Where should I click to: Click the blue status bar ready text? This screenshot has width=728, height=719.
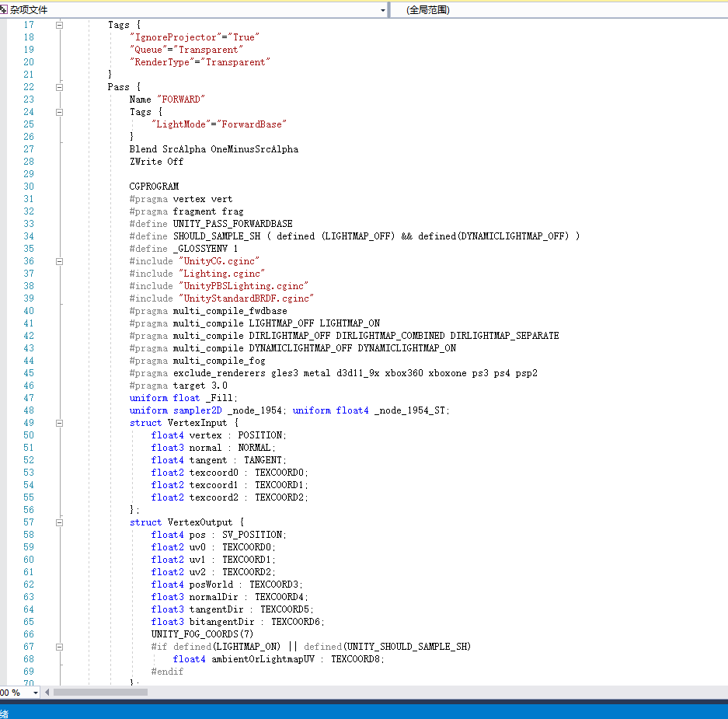coord(4,713)
